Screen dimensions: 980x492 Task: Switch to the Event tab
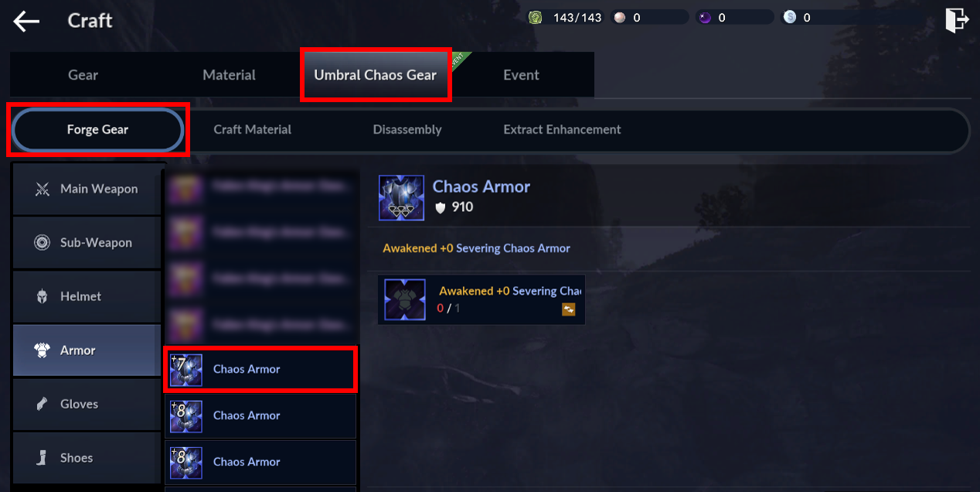[522, 75]
